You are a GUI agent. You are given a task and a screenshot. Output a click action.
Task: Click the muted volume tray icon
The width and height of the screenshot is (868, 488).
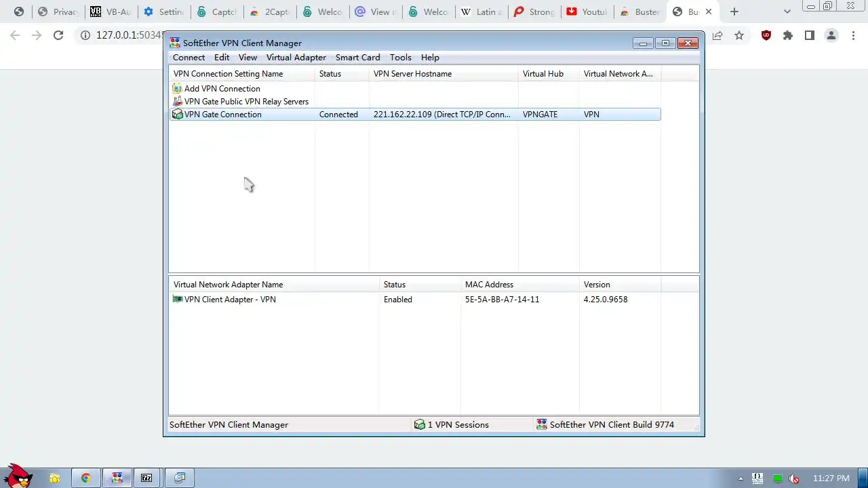793,479
